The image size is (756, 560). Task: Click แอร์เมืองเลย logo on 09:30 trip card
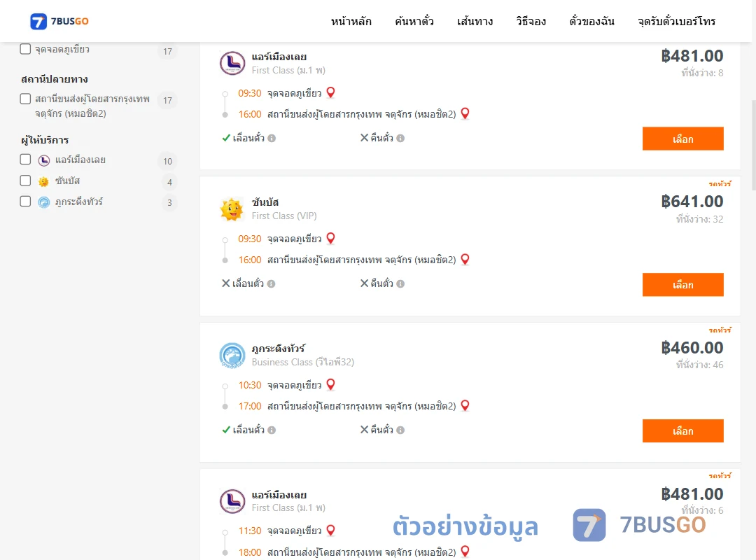pyautogui.click(x=232, y=63)
